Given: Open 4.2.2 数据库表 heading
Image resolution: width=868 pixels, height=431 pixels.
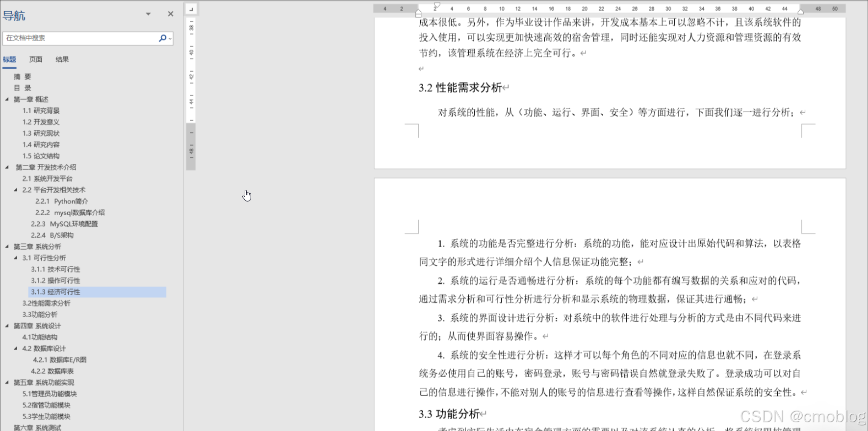Looking at the screenshot, I should 52,371.
